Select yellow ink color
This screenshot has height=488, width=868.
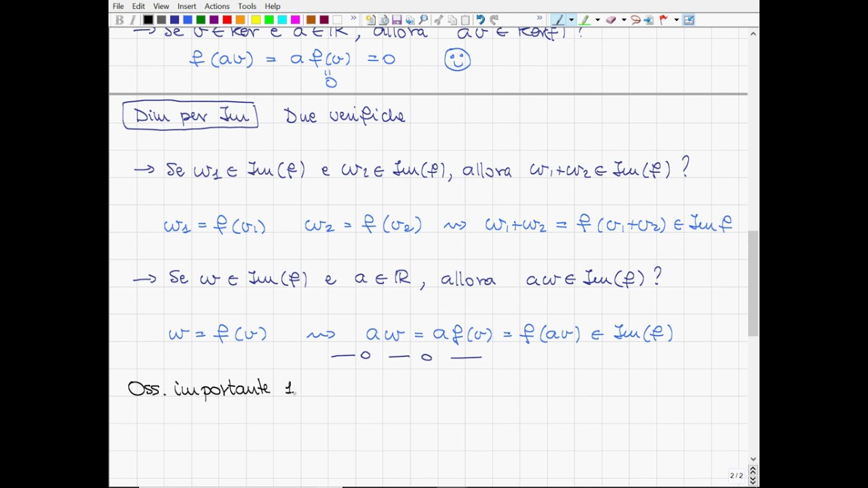(x=256, y=20)
